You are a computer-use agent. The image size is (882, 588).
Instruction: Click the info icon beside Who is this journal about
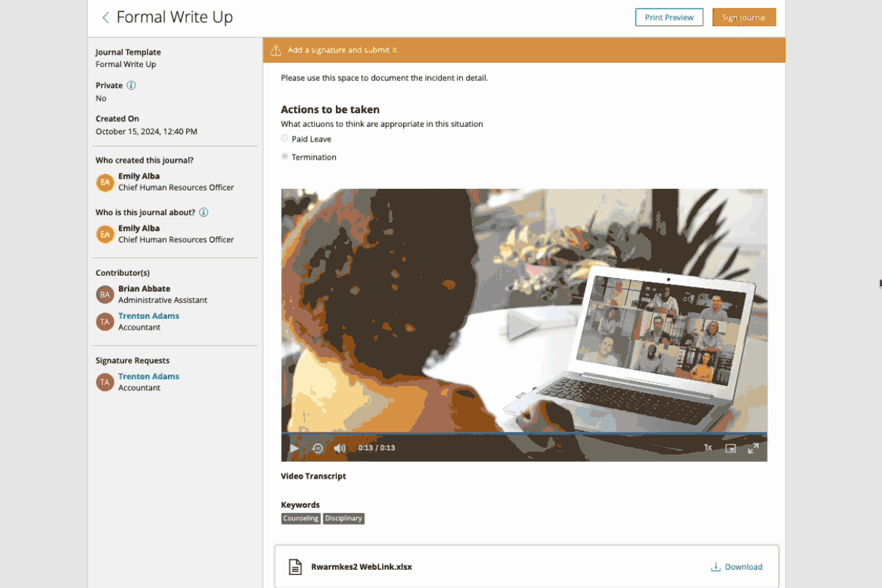(x=204, y=212)
